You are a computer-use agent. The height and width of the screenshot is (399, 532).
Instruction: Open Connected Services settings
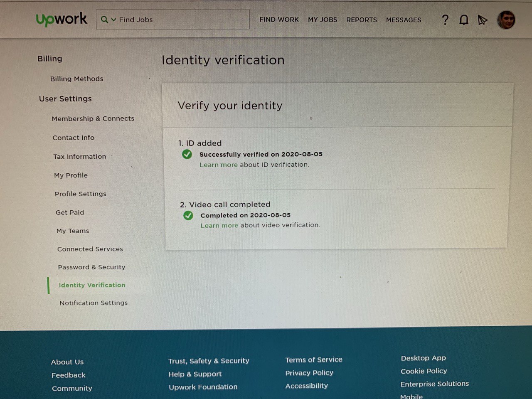(90, 249)
